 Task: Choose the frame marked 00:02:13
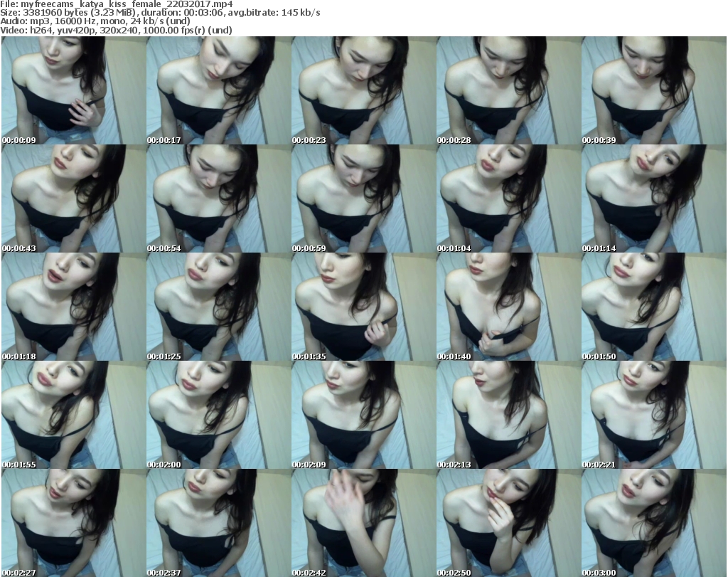click(509, 415)
